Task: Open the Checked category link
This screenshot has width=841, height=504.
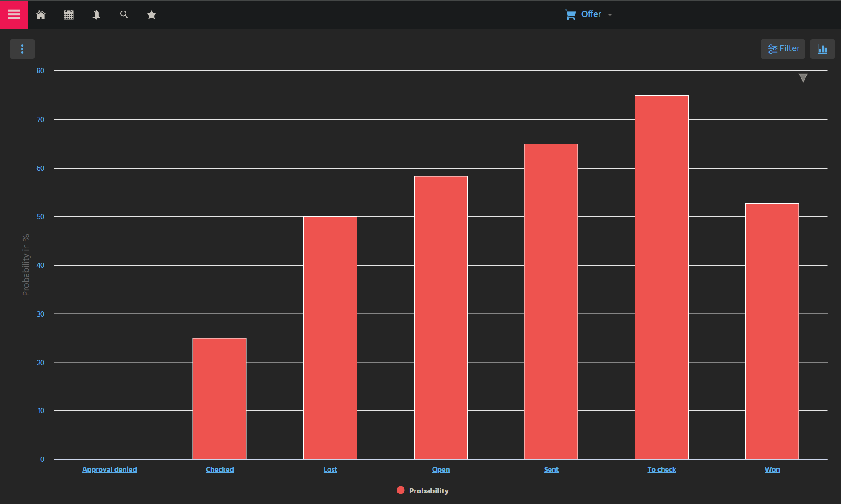Action: click(220, 469)
